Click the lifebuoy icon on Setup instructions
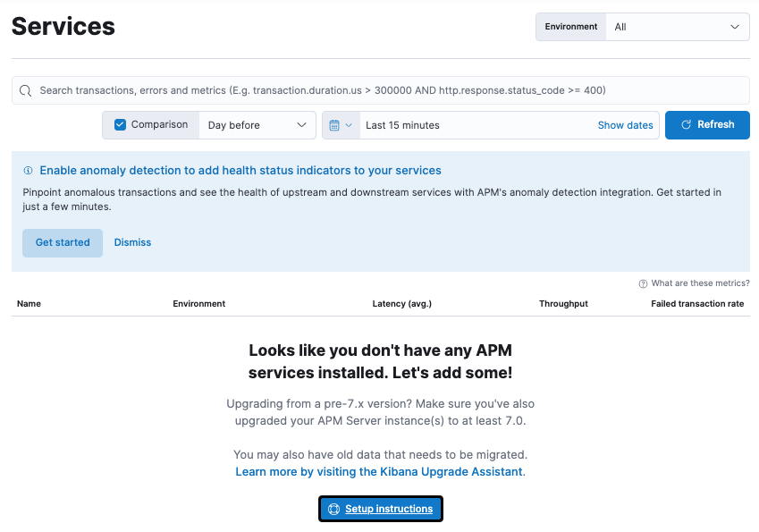759x532 pixels. (333, 509)
